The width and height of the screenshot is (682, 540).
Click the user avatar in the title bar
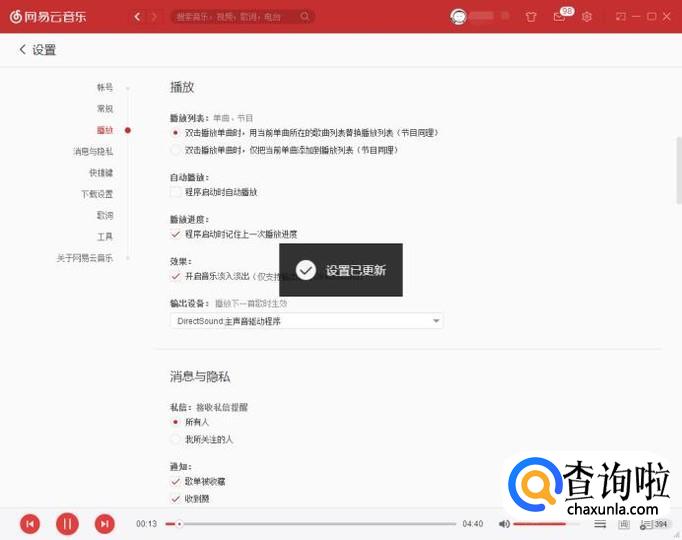coord(459,17)
